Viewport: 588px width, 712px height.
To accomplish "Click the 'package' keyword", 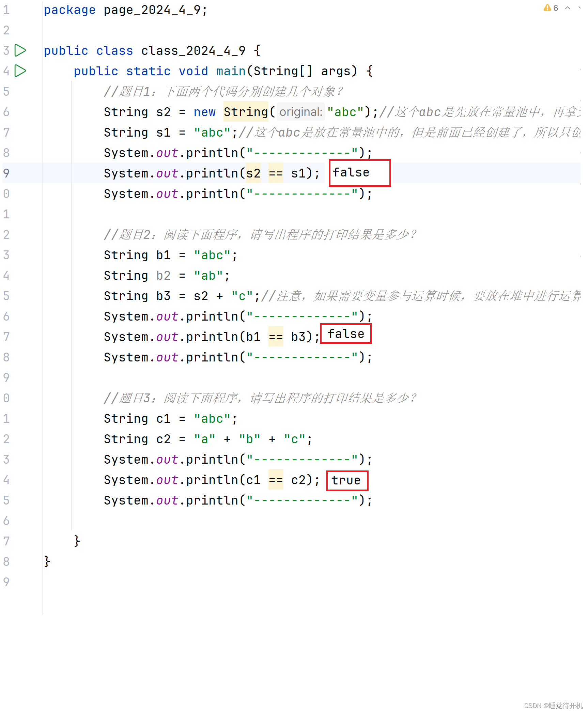I will click(x=69, y=10).
